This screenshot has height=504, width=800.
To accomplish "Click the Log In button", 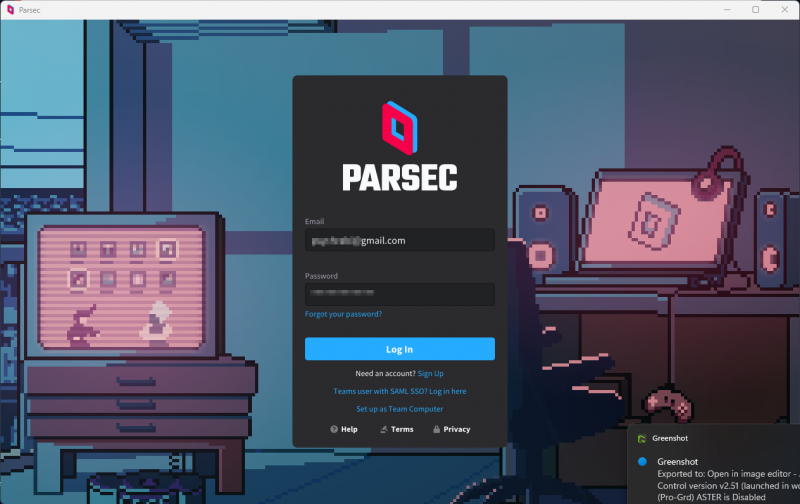I will point(399,349).
